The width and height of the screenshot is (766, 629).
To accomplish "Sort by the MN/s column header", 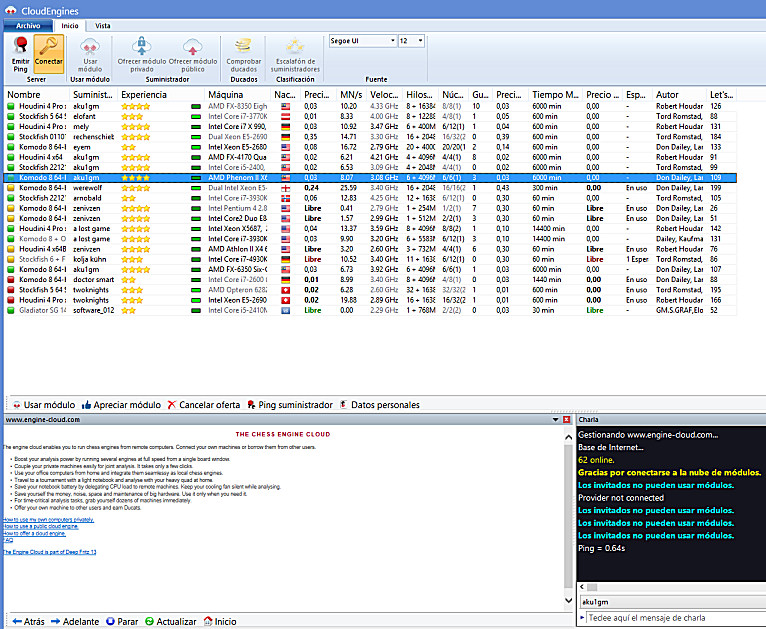I will (352, 95).
